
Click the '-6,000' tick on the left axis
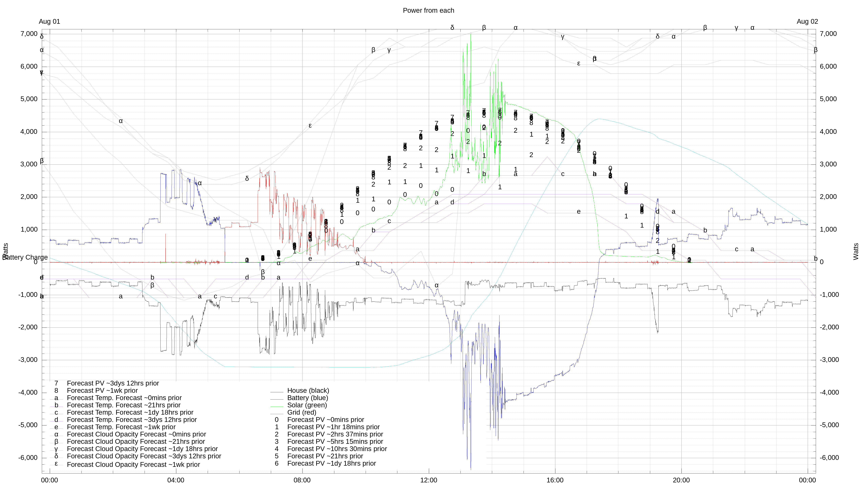click(28, 458)
